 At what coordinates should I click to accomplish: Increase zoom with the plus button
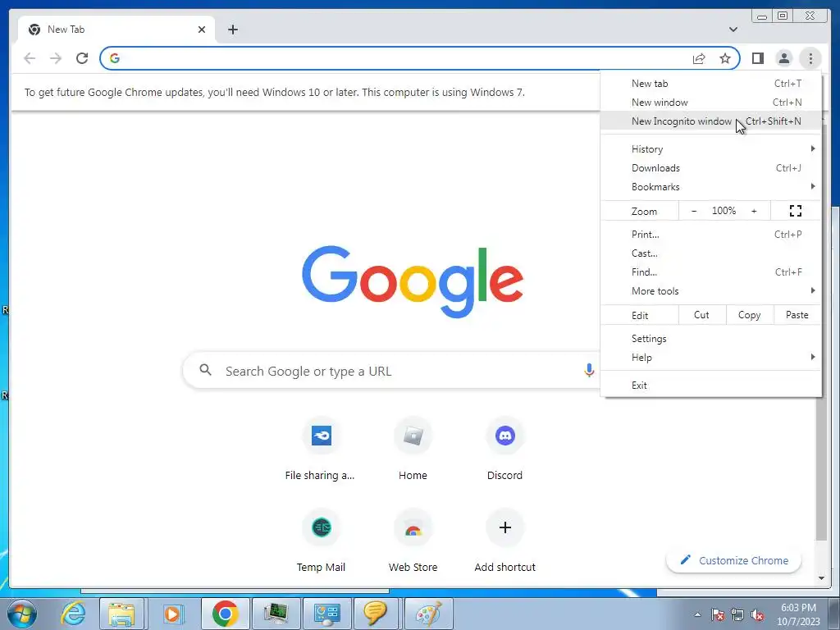754,211
